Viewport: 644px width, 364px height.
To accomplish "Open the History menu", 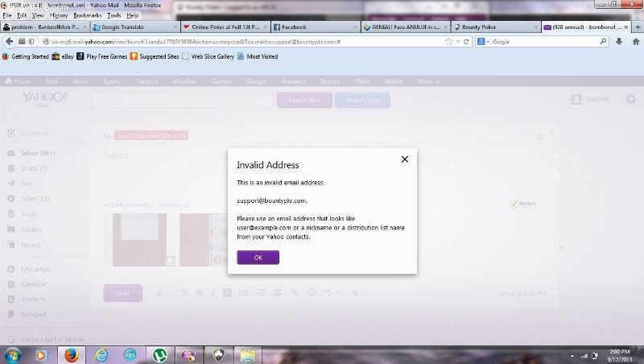I will 59,15.
